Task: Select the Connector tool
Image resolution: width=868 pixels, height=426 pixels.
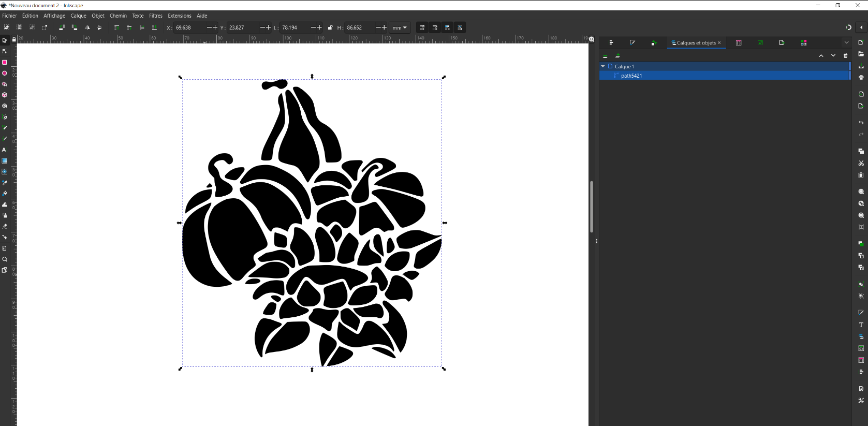Action: tap(5, 237)
